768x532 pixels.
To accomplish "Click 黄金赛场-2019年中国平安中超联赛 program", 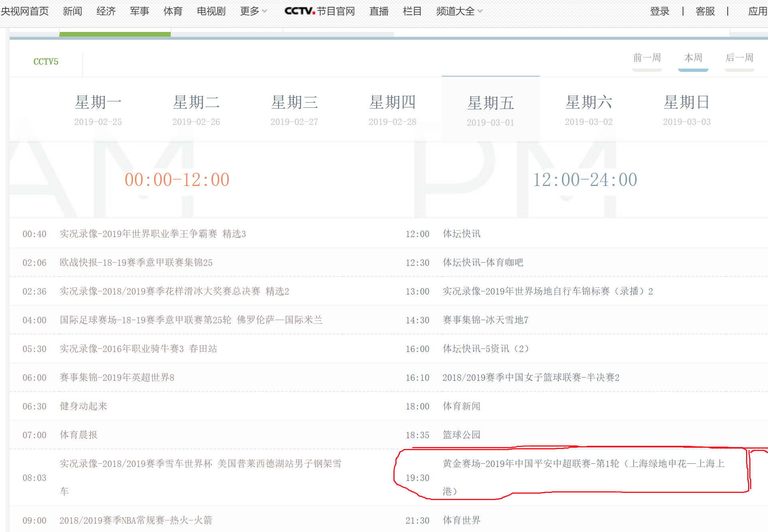I will click(584, 477).
